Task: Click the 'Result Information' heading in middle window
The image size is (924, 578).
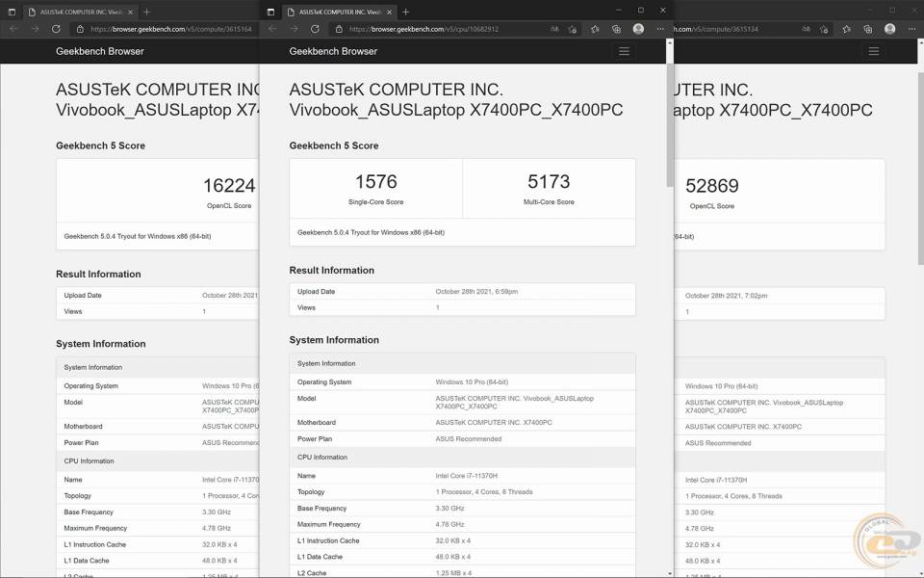Action: (332, 270)
